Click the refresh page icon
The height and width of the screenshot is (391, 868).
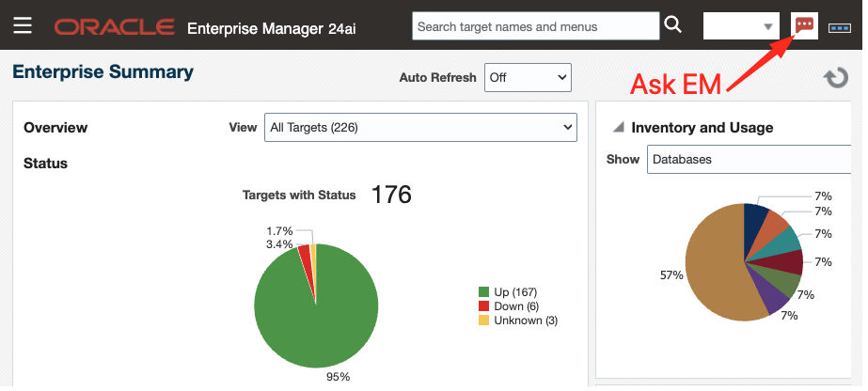pyautogui.click(x=835, y=78)
